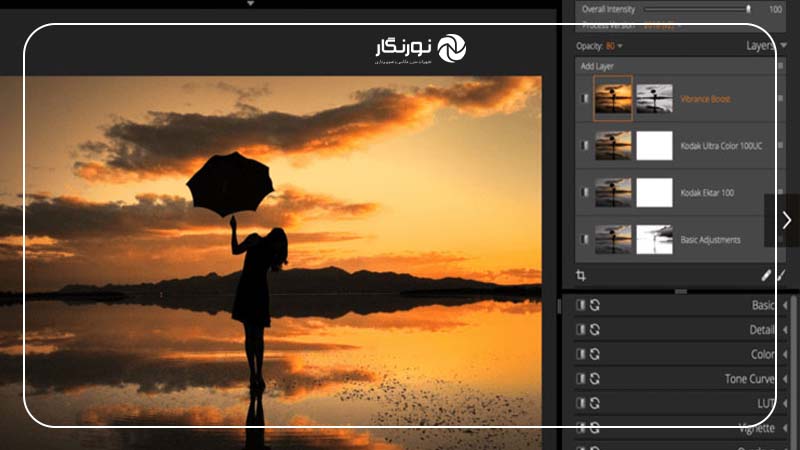800x450 pixels.
Task: Select the Kodak Ultra Color 100UC white mask
Action: 655,145
